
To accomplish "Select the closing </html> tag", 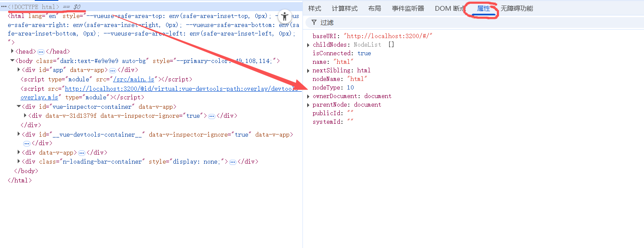I will click(x=20, y=180).
